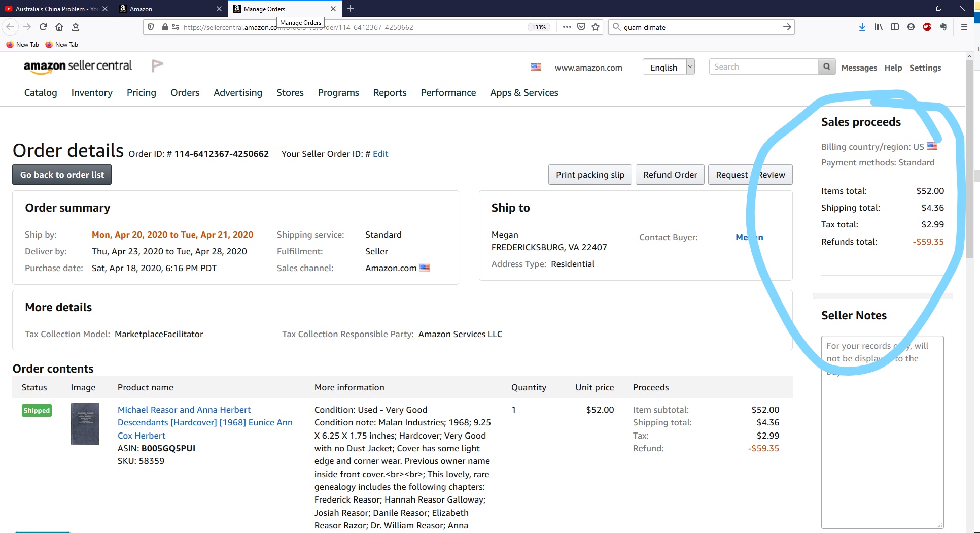Viewport: 980px width, 533px height.
Task: Open the Downloads panel arrow
Action: click(862, 27)
